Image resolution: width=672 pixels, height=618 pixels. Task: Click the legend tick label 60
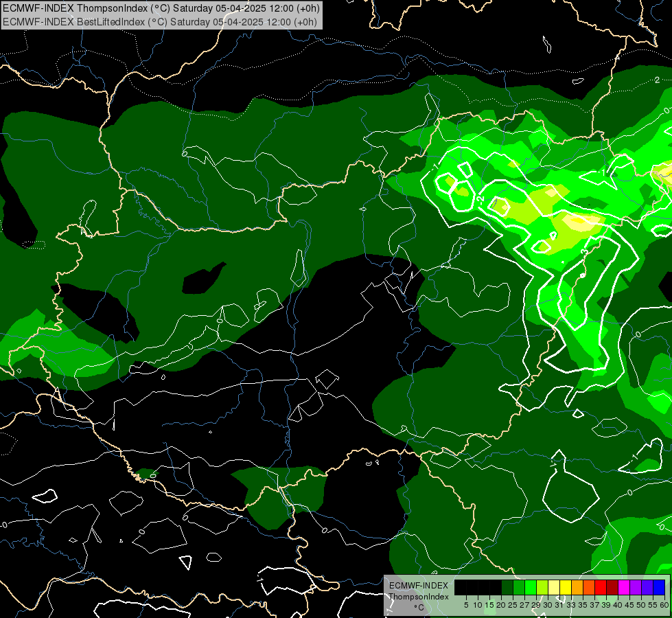664,605
